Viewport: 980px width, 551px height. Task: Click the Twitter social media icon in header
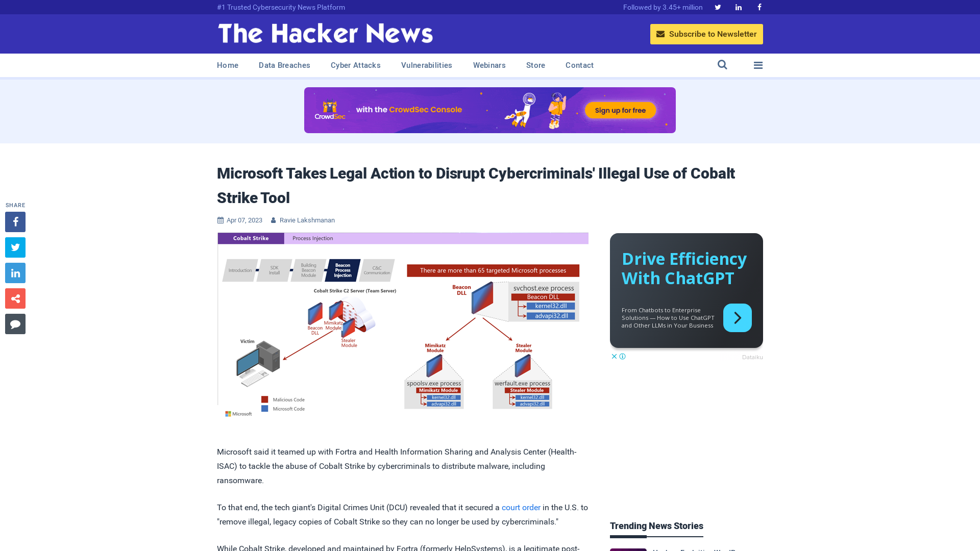point(718,8)
